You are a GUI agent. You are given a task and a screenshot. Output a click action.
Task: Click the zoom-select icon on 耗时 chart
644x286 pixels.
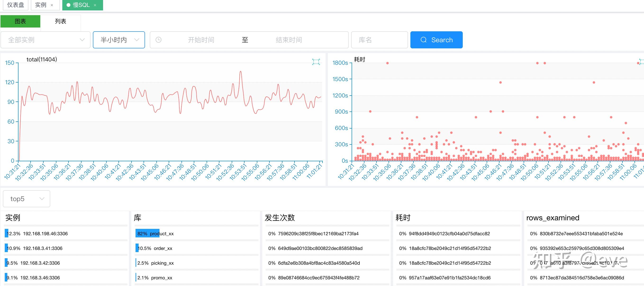click(x=641, y=62)
